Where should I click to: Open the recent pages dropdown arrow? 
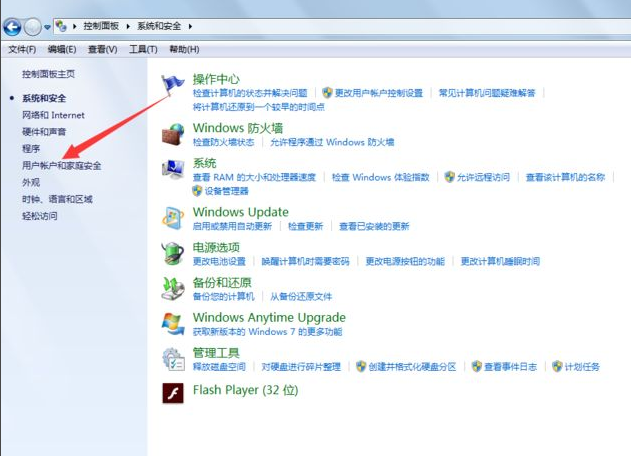(x=48, y=28)
